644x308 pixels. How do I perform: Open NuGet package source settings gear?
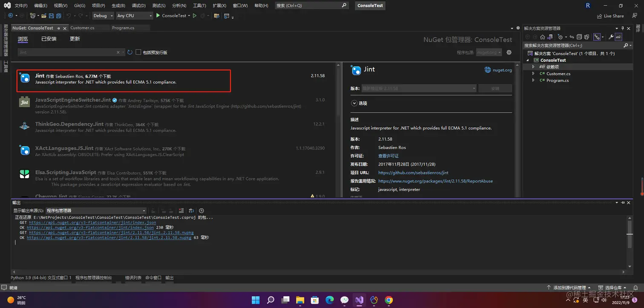pos(509,52)
